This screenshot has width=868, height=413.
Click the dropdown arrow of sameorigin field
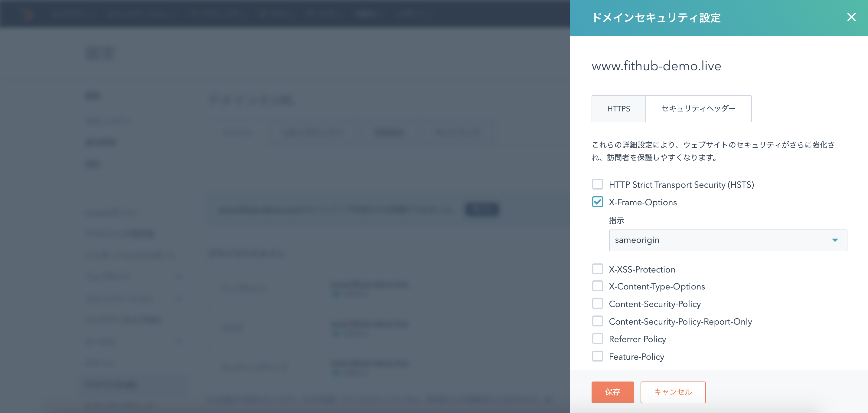(x=835, y=240)
